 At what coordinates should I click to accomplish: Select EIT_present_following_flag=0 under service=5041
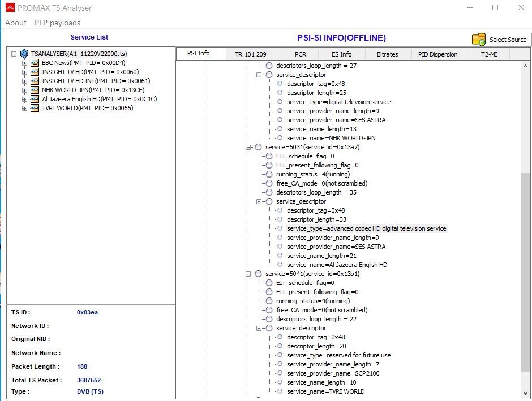(318, 292)
